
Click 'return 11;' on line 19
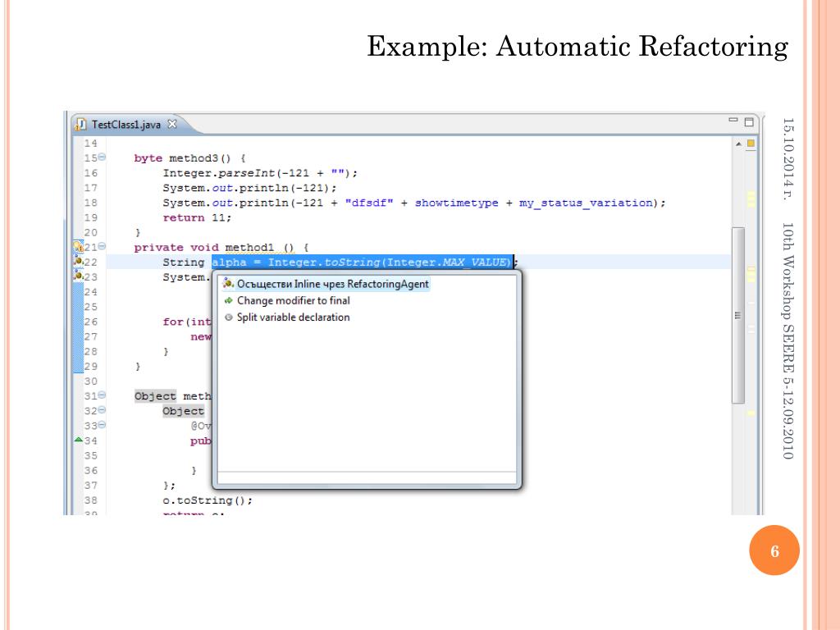click(197, 217)
